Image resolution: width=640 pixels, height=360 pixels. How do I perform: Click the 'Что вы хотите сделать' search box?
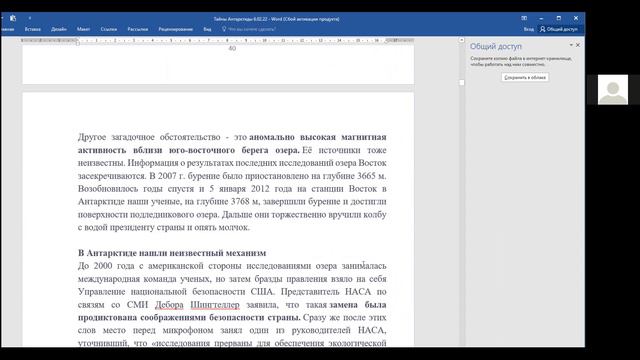pos(249,29)
